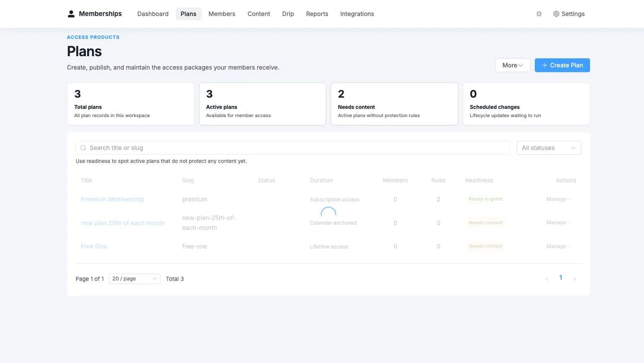
Task: Click page number 1
Action: 561,278
